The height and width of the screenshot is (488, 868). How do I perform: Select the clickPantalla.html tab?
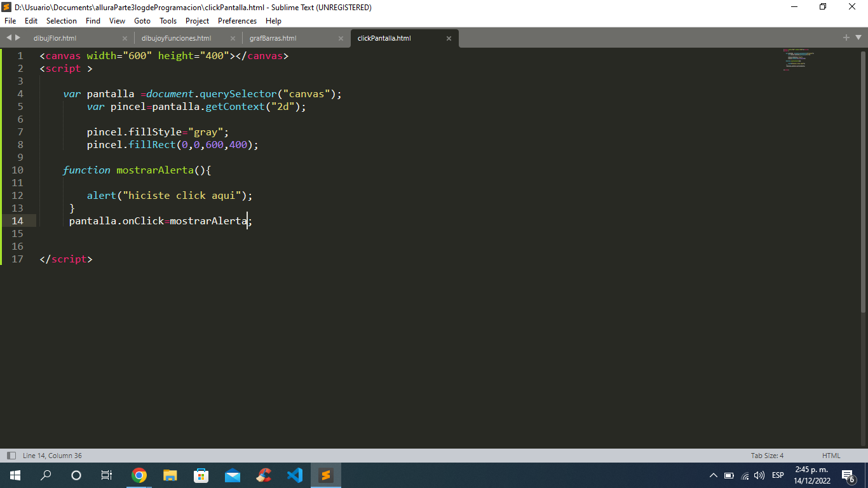click(403, 38)
